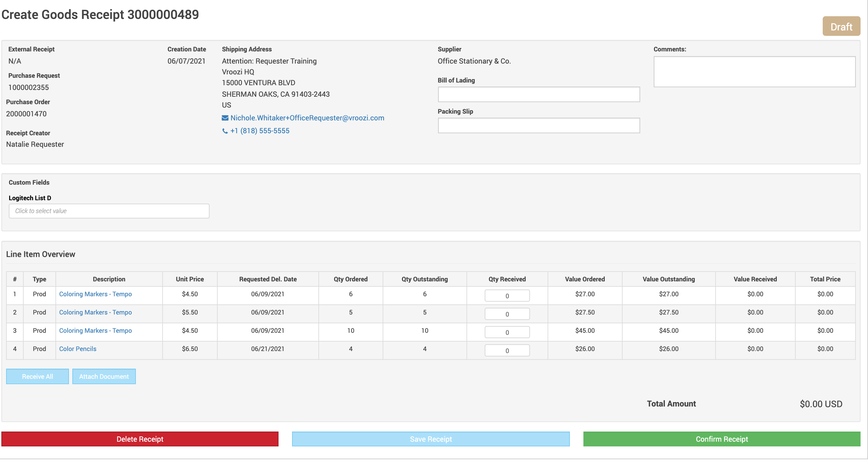The width and height of the screenshot is (868, 464).
Task: Click the Save Receipt button
Action: pos(431,439)
